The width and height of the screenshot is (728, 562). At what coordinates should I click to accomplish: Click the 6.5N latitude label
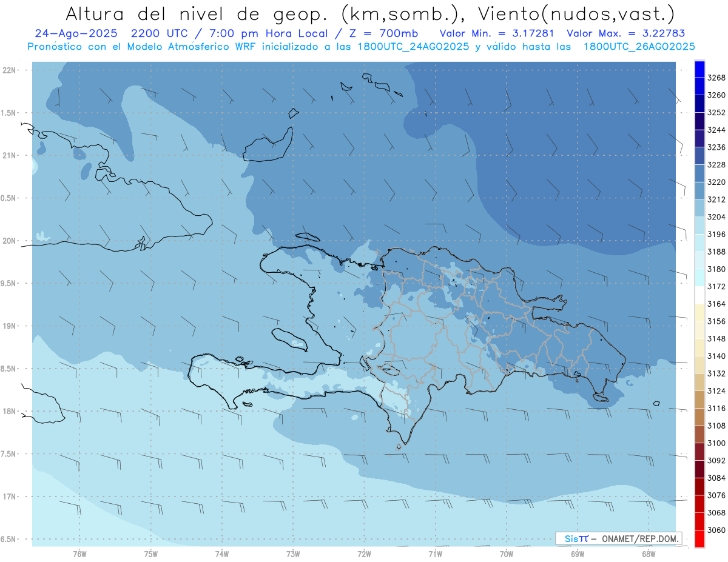click(8, 540)
